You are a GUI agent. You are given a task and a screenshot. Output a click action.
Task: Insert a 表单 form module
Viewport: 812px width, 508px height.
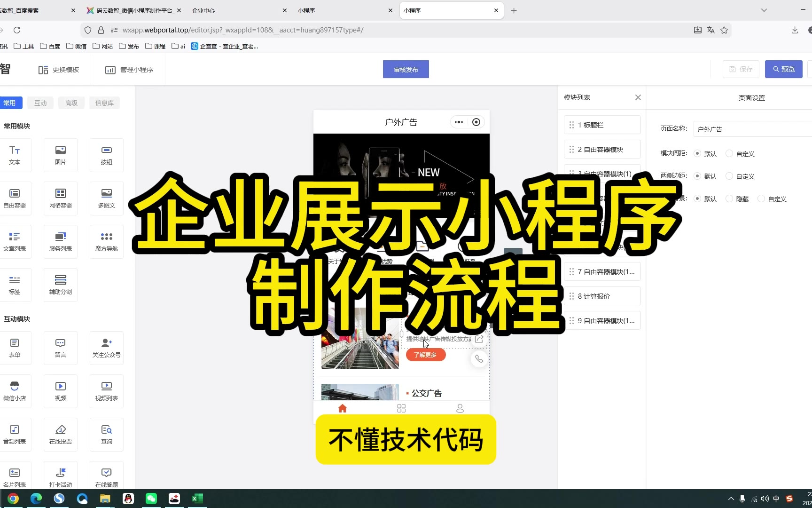pos(15,348)
